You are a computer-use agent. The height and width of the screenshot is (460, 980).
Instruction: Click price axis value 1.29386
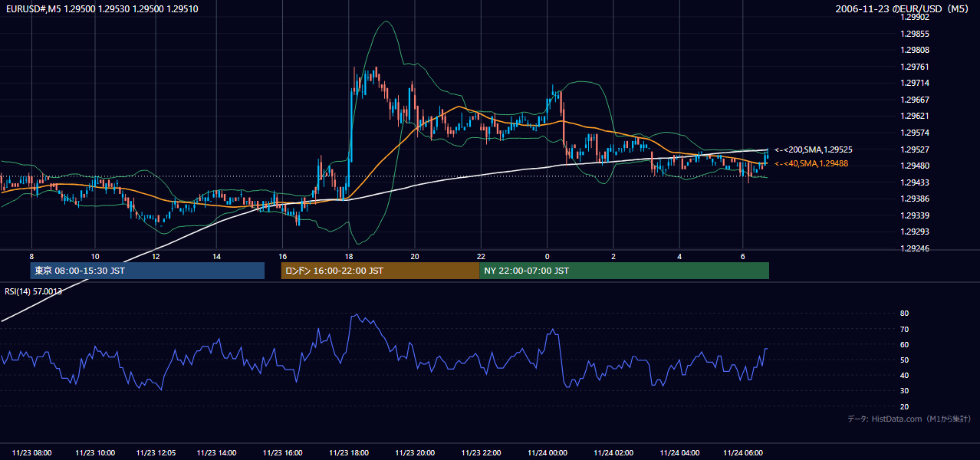[915, 199]
